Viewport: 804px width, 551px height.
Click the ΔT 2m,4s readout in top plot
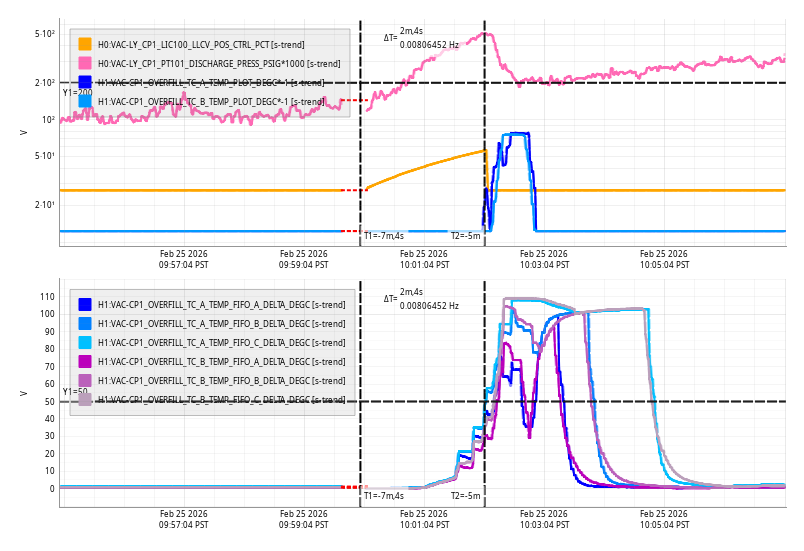click(411, 32)
